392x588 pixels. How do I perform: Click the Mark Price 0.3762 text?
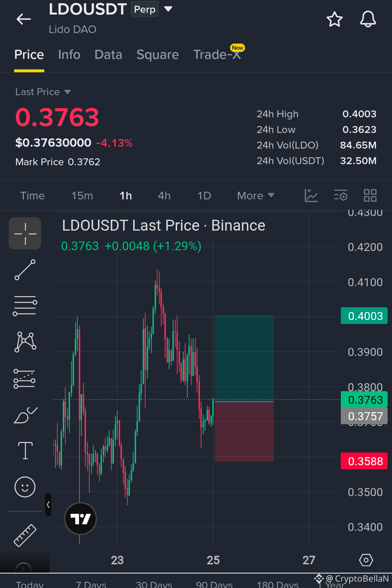click(58, 162)
